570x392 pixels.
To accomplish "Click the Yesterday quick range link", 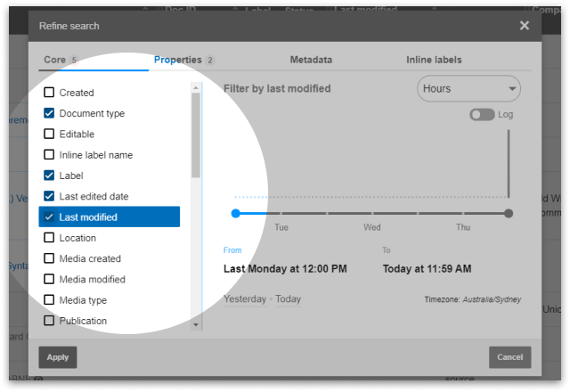I will [245, 298].
